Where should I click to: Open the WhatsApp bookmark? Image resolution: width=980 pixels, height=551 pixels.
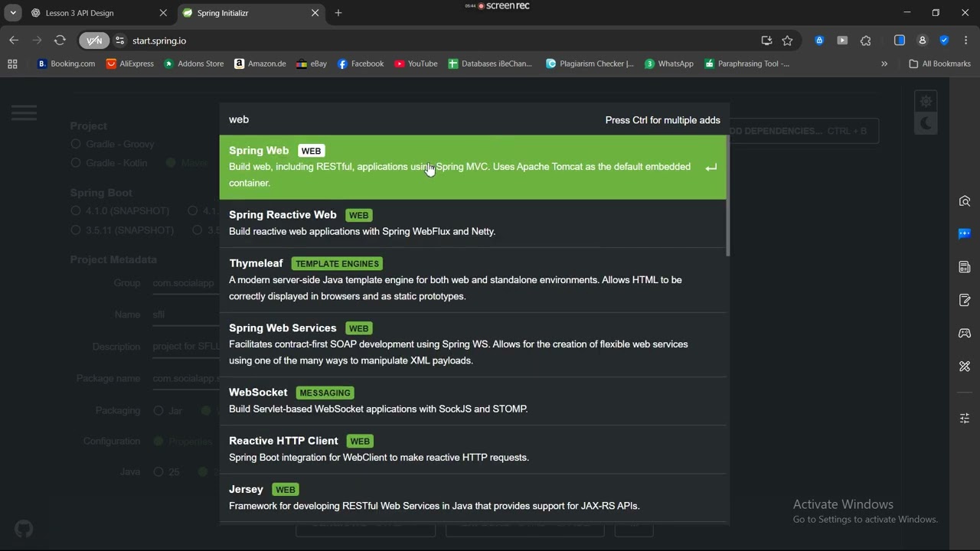tap(668, 64)
